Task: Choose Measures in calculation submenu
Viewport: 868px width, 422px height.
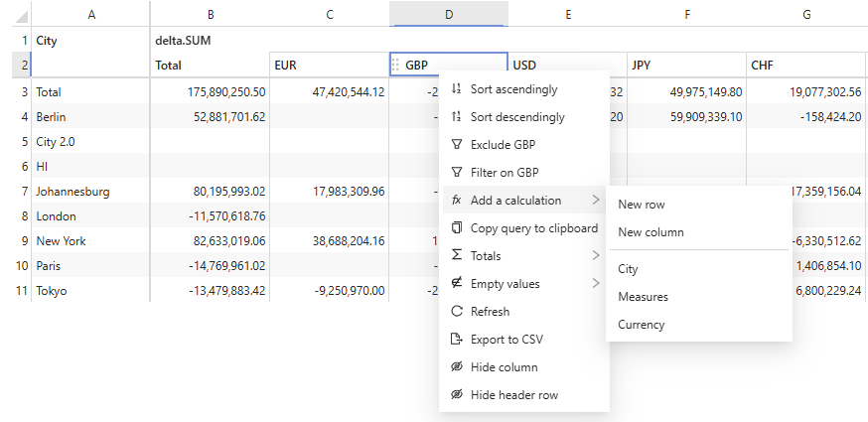Action: pos(699,297)
